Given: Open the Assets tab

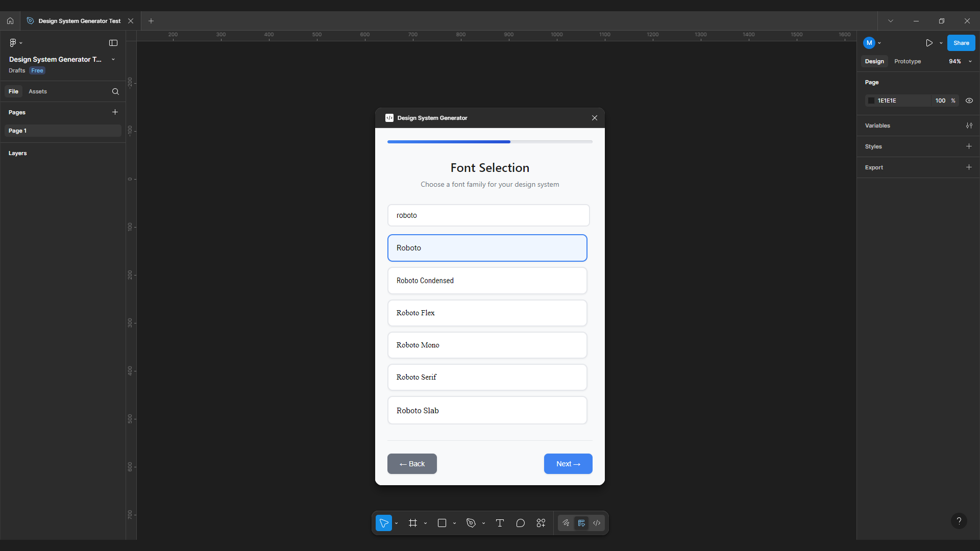Looking at the screenshot, I should pos(38,91).
